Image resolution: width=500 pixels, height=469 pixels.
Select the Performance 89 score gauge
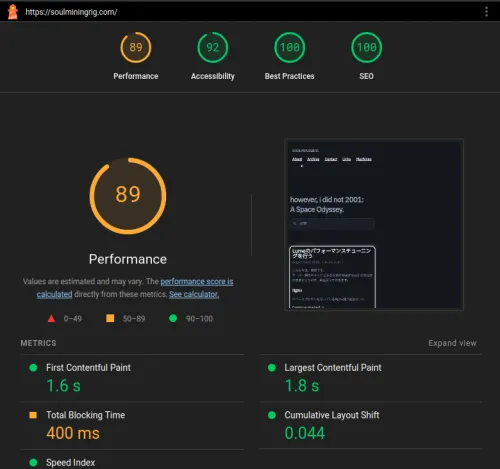136,56
